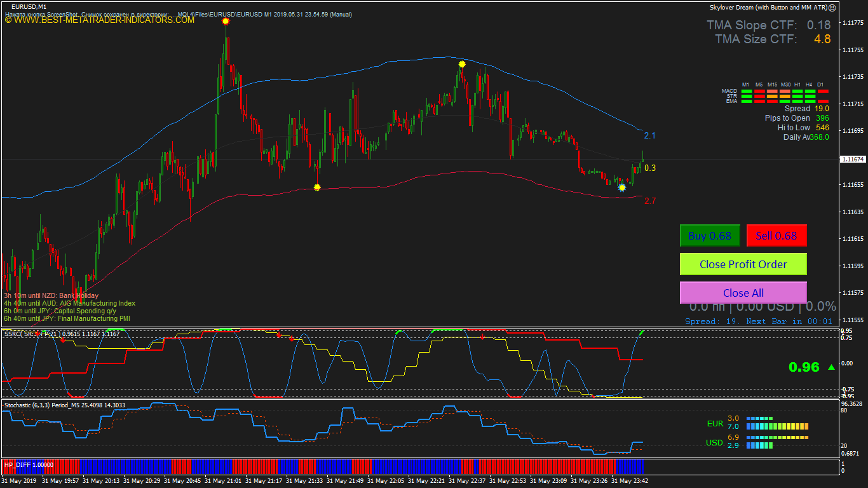Click the sun marker at the highest candle peak
Image resolution: width=868 pixels, height=488 pixels.
pos(226,22)
